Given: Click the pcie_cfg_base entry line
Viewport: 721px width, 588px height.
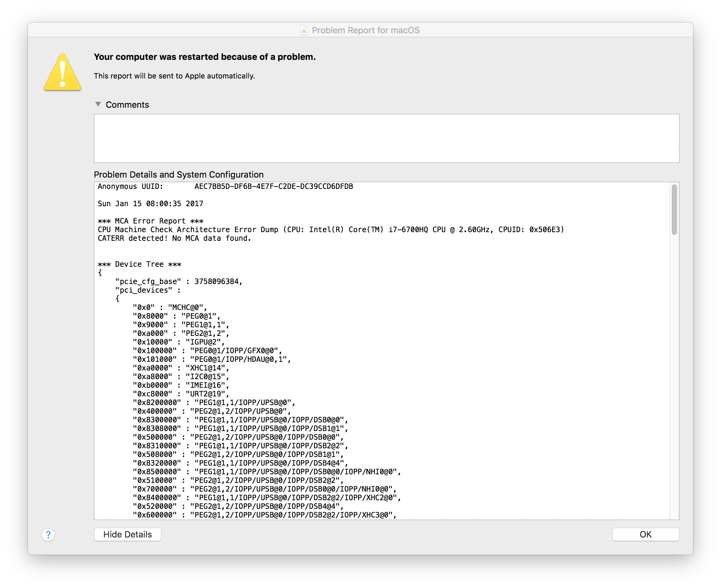Looking at the screenshot, I should pyautogui.click(x=179, y=281).
